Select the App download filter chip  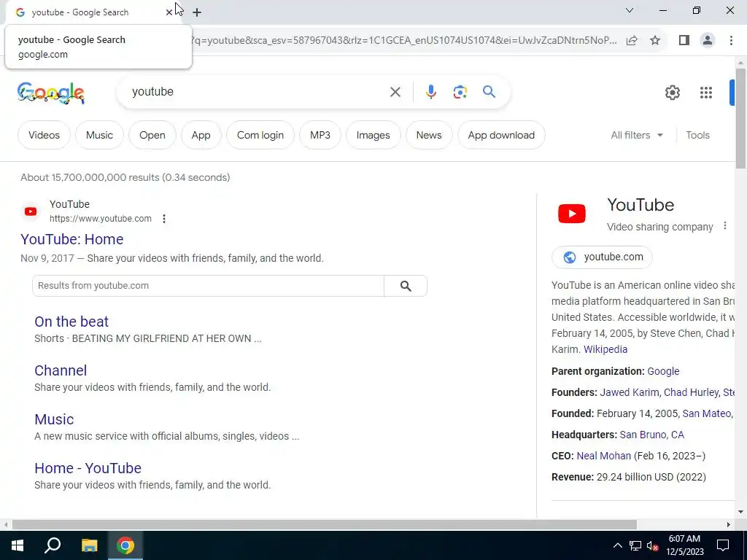click(501, 135)
